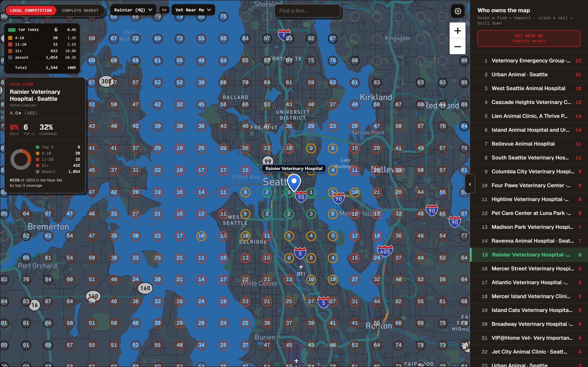This screenshot has width=588, height=367.
Task: Click the 4.6★ (468) rating text
Action: click(24, 113)
